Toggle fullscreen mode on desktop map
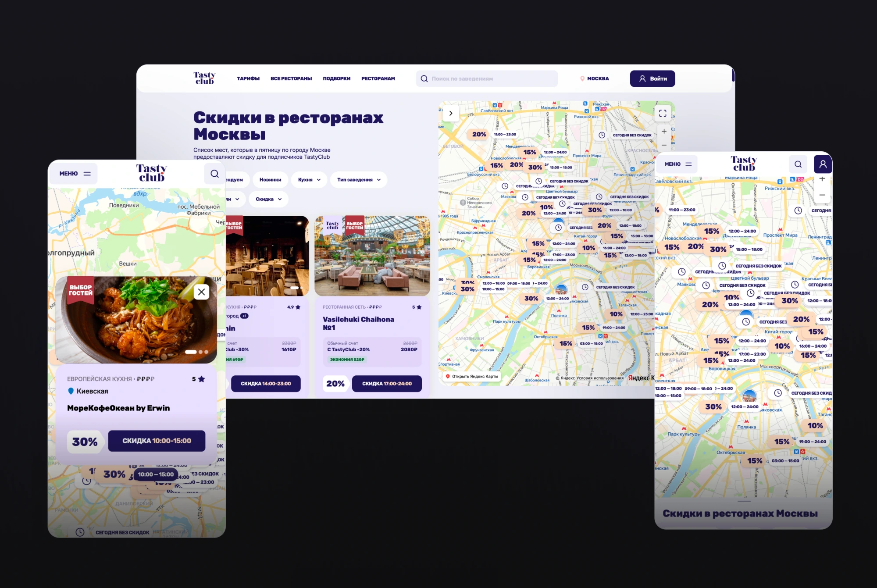Screen dimensions: 877x588 coord(663,113)
